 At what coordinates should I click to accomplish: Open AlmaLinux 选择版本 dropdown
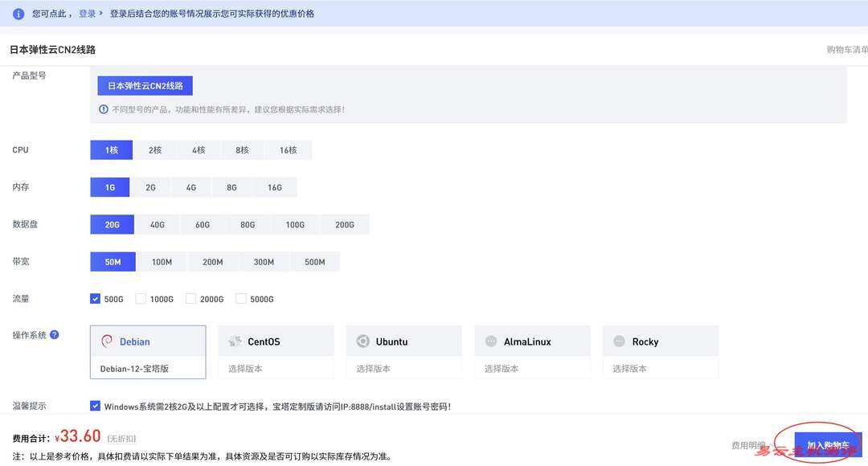coord(533,368)
